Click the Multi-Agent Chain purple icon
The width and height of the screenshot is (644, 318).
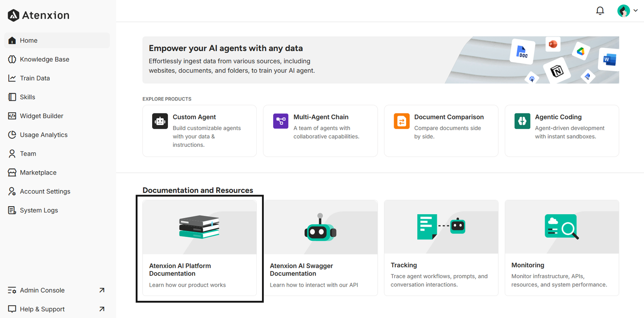point(281,121)
